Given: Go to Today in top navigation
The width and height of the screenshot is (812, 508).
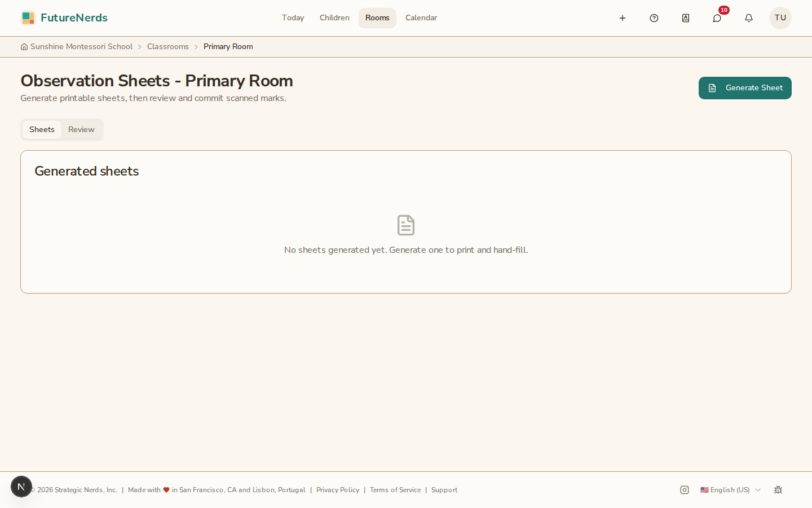Looking at the screenshot, I should click(293, 18).
